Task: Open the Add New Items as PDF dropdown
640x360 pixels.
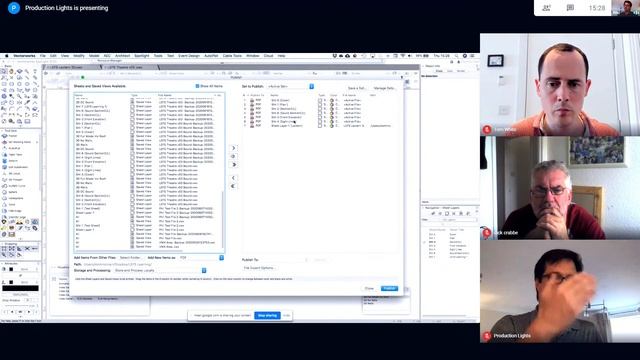Action: coord(201,258)
